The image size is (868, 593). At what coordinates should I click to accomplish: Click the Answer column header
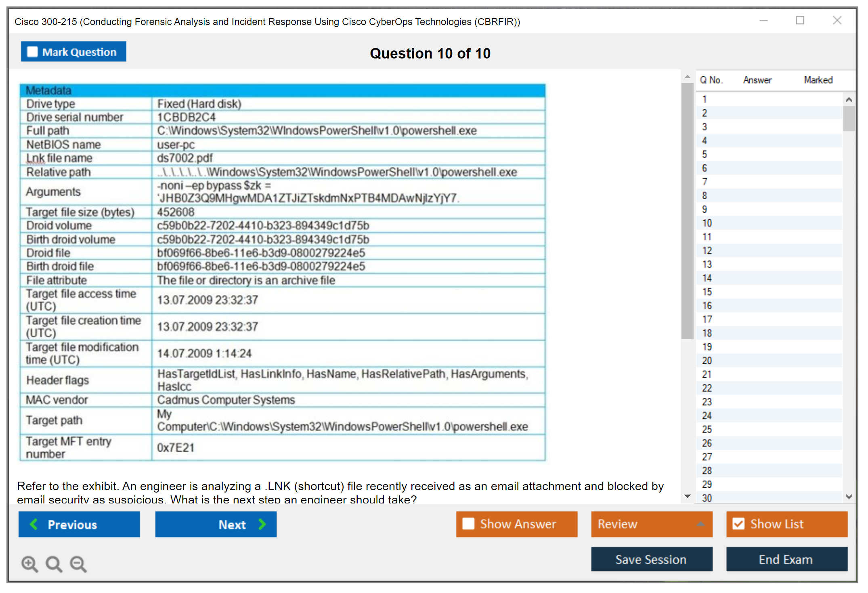[757, 80]
